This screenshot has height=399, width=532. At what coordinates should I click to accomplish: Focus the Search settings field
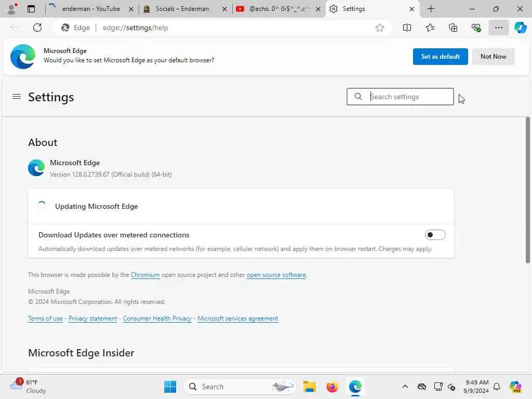pyautogui.click(x=400, y=97)
